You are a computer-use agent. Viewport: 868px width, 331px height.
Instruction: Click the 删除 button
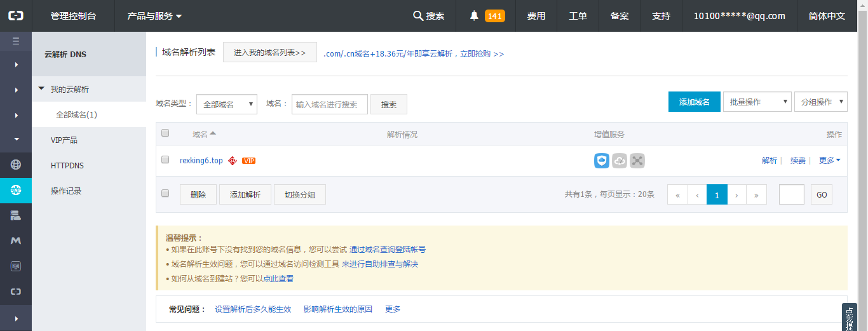coord(198,195)
